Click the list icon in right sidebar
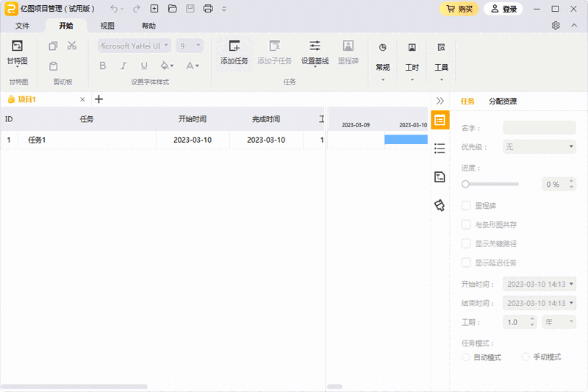The image size is (588, 392). click(x=440, y=149)
